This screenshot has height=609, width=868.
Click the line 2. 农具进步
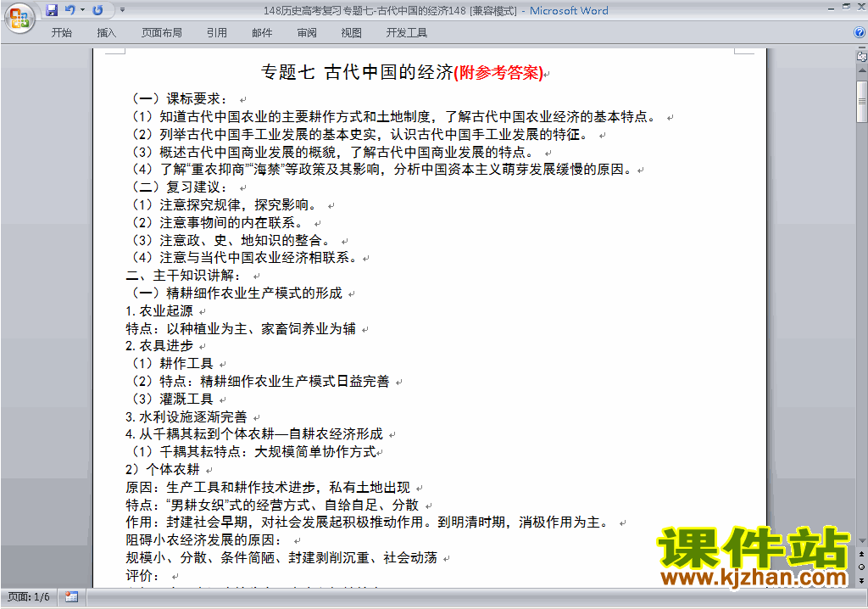tap(159, 346)
